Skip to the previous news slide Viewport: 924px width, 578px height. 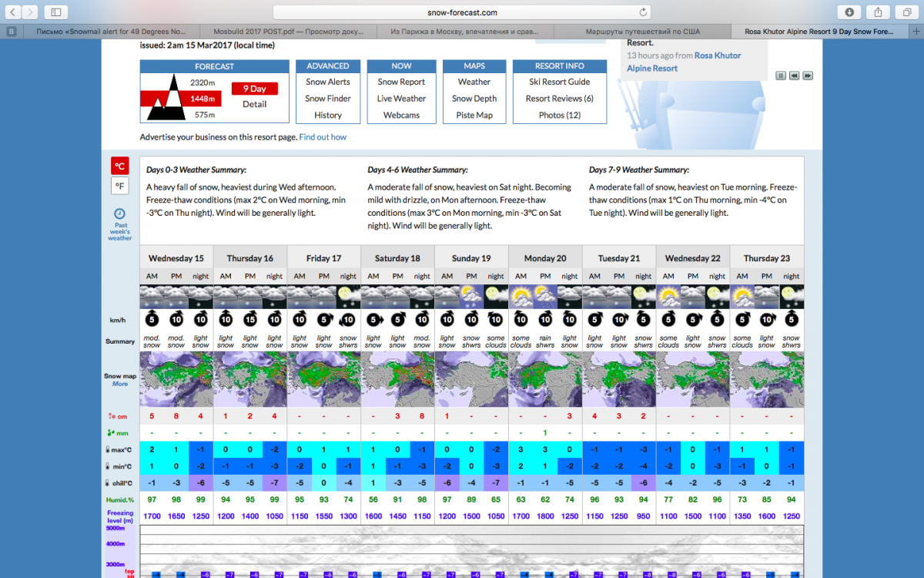(x=794, y=76)
